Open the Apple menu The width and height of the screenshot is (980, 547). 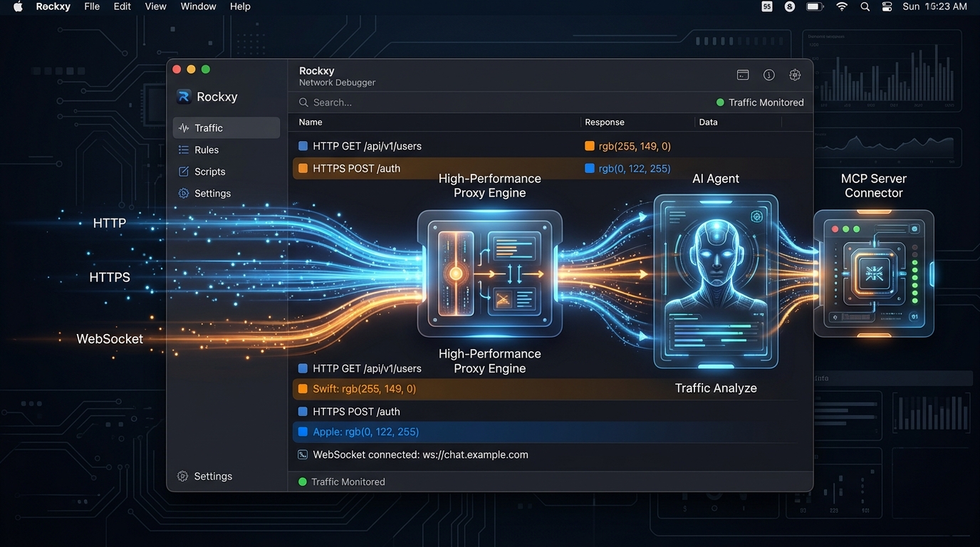[x=19, y=6]
